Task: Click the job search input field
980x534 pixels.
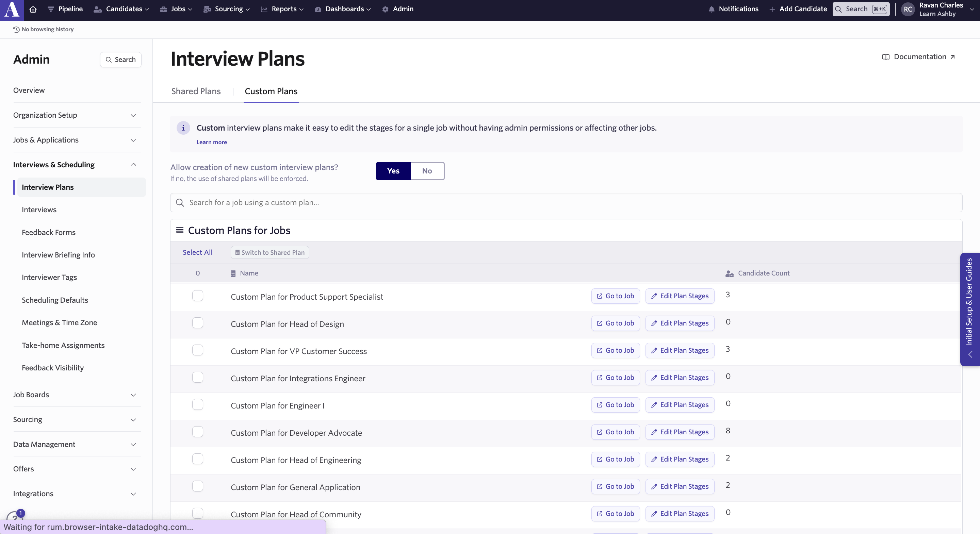Action: tap(380, 202)
